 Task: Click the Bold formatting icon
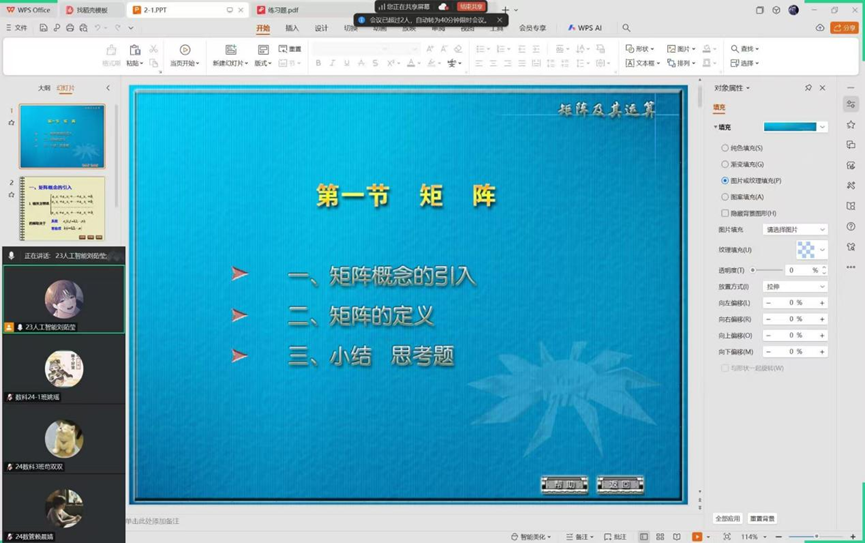(x=318, y=63)
